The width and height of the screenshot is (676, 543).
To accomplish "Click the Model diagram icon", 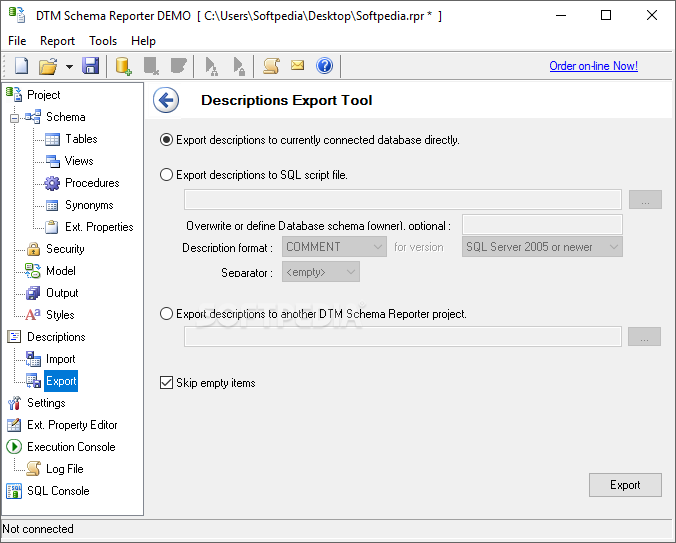I will [33, 271].
